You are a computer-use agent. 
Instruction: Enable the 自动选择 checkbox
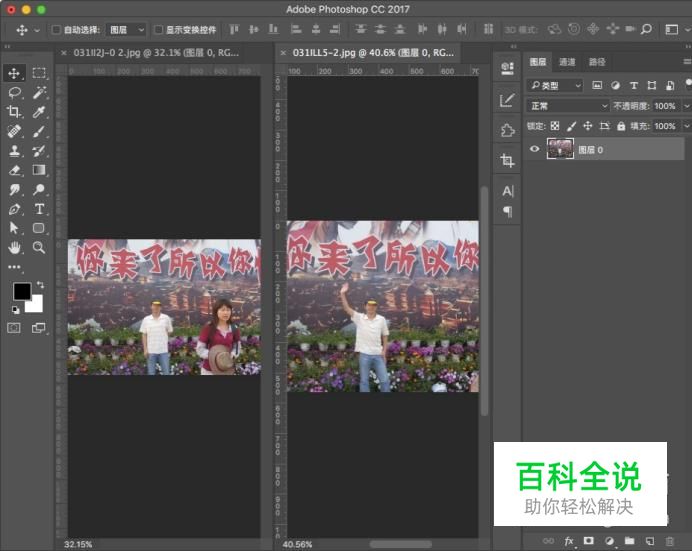(x=56, y=30)
